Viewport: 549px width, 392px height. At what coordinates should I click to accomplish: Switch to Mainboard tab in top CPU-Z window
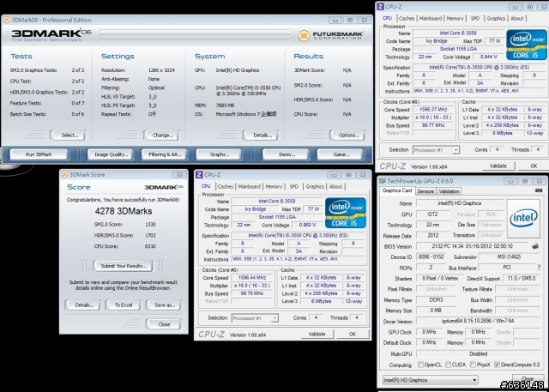pos(431,19)
